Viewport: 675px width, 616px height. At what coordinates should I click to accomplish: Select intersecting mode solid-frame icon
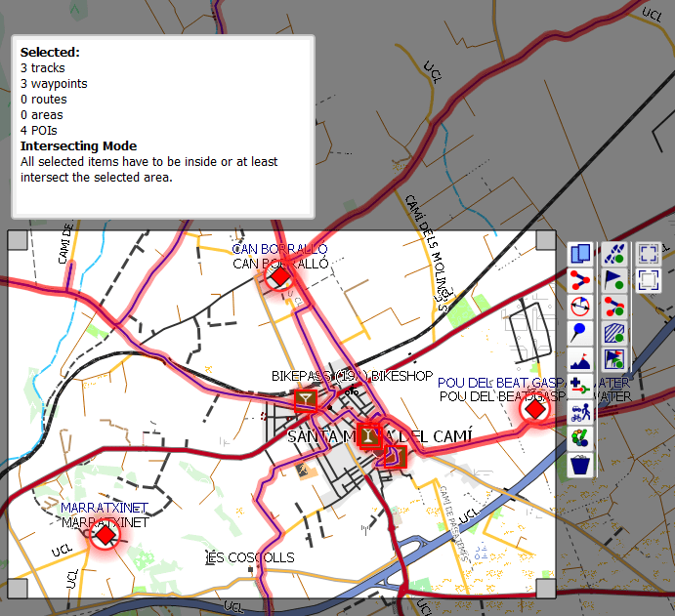(649, 280)
